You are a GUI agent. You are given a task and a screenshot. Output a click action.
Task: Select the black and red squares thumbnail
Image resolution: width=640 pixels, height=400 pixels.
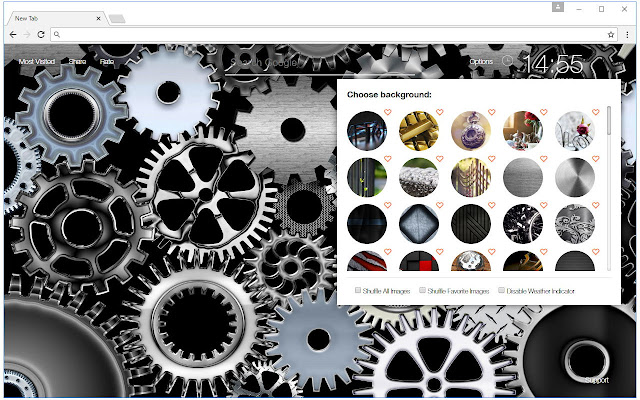click(418, 261)
